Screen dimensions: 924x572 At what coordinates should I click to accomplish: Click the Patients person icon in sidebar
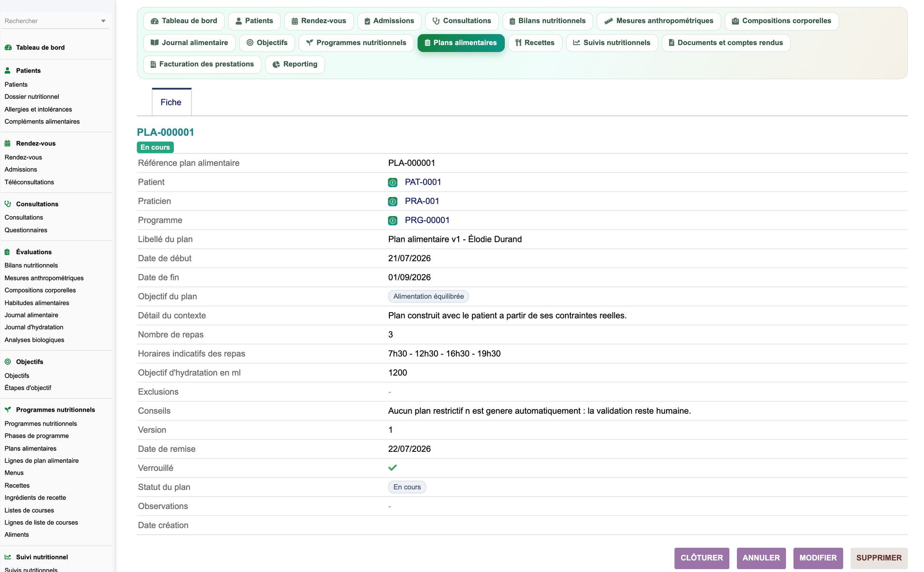coord(8,70)
